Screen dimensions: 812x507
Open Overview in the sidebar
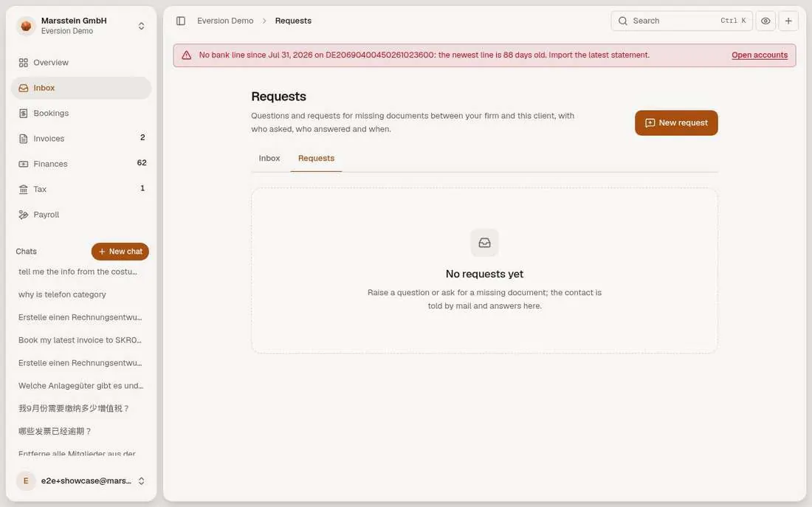pyautogui.click(x=81, y=63)
